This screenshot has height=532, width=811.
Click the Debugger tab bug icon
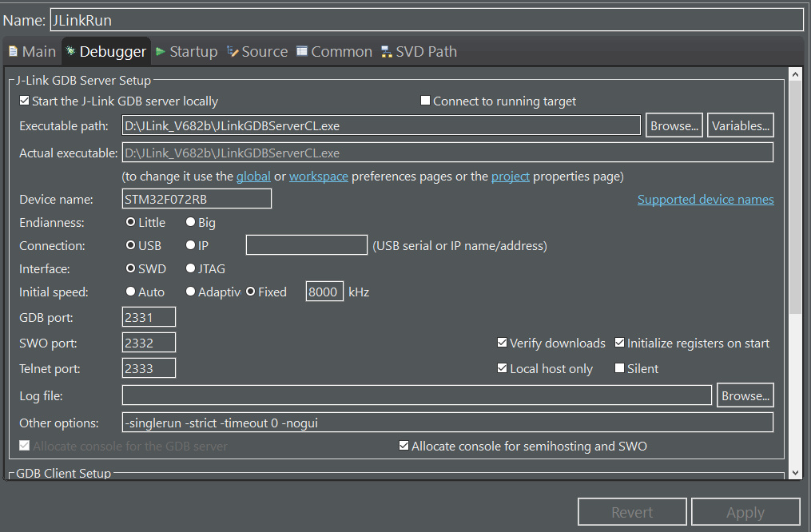[x=70, y=51]
